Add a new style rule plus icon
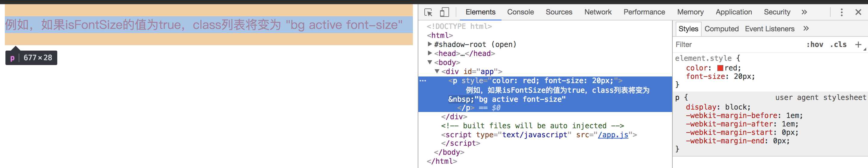868x168 pixels. click(x=858, y=45)
